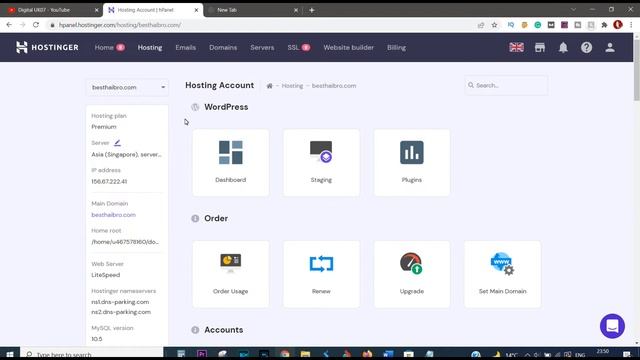This screenshot has height=360, width=640.
Task: Open the language flag selector
Action: tap(516, 47)
